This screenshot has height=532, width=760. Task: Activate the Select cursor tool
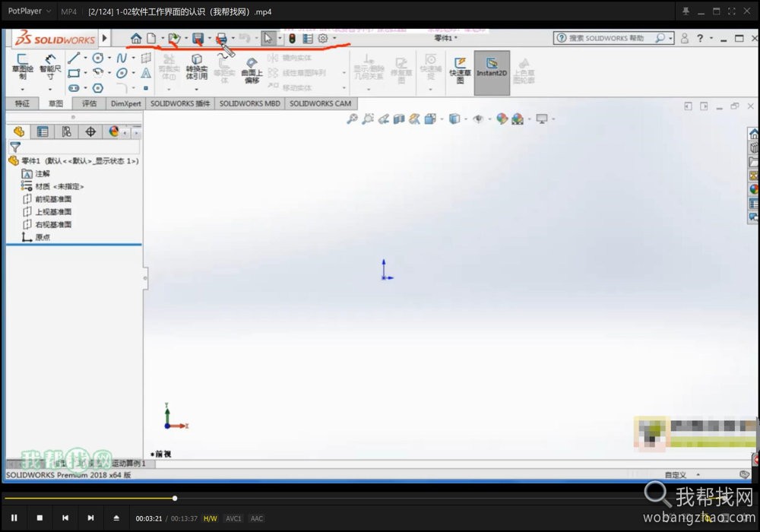(268, 38)
